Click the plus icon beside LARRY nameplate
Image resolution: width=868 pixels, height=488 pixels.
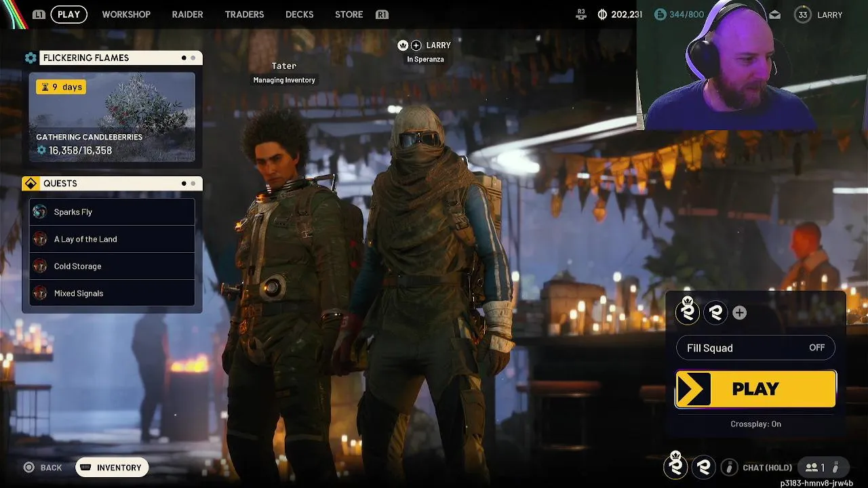click(416, 45)
